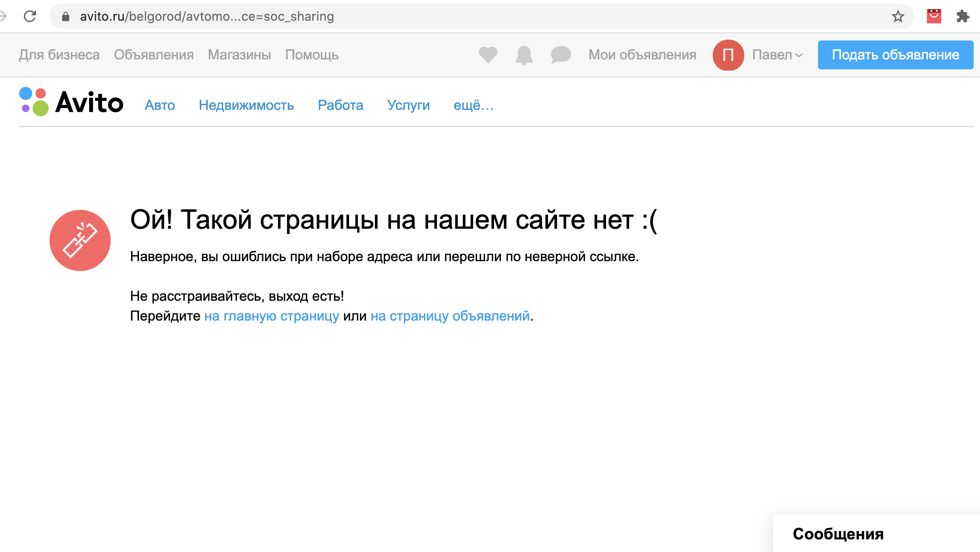View site info via lock icon
The image size is (980, 552).
tap(66, 17)
